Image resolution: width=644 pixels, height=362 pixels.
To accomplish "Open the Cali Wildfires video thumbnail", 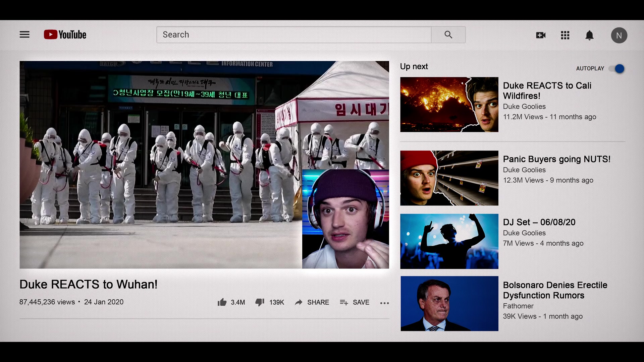I will pos(449,105).
